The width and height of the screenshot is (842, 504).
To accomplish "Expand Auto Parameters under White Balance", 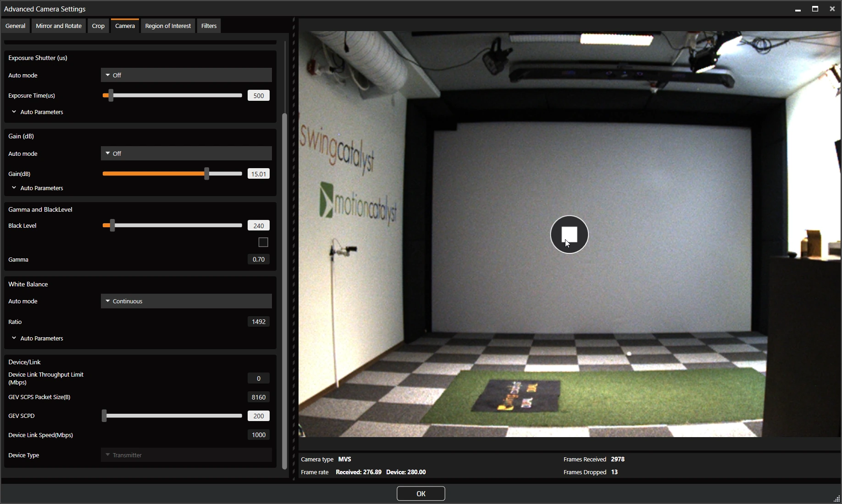I will [37, 338].
